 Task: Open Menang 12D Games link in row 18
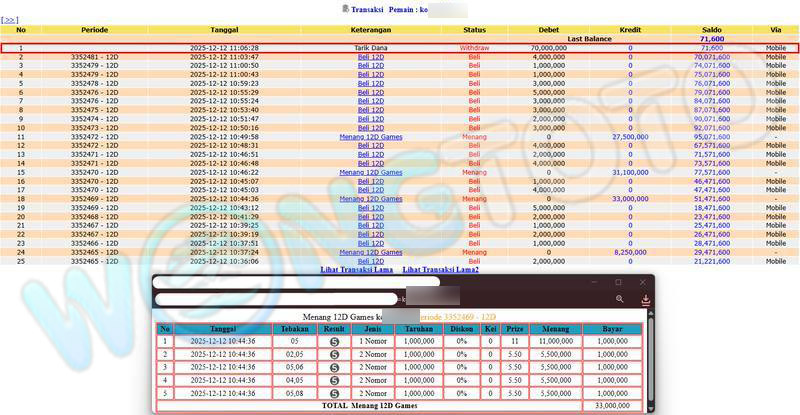pos(370,199)
